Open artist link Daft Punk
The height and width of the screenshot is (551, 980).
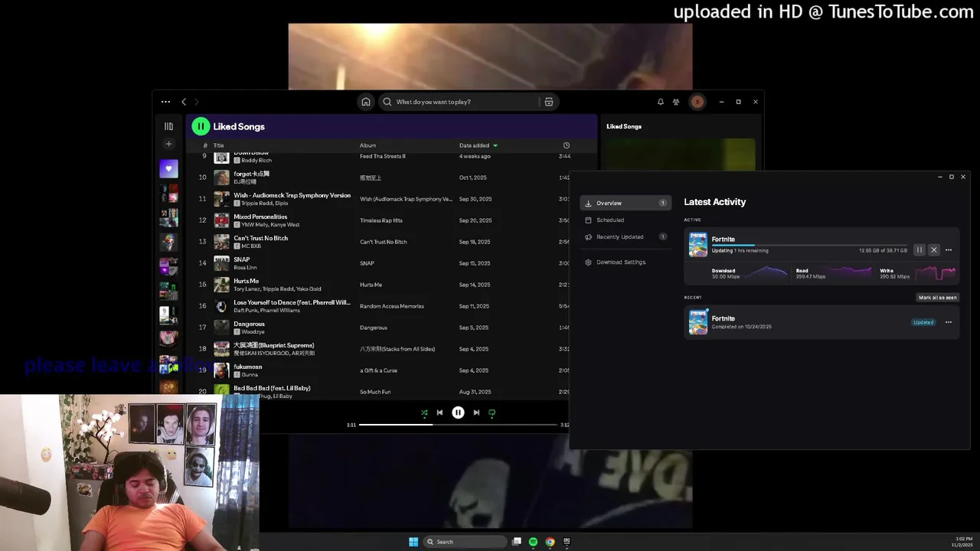coord(246,310)
